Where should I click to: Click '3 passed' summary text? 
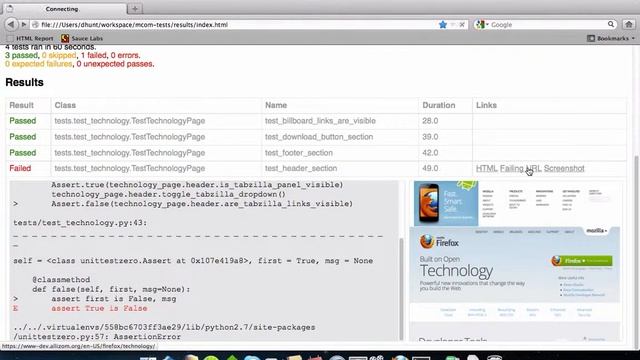point(21,55)
